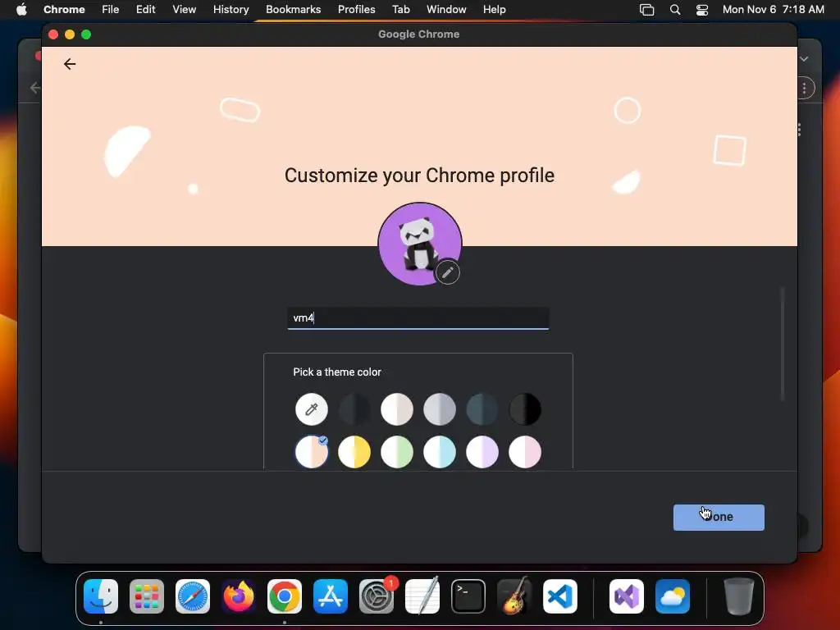
Task: Open GarageBand from the dock
Action: 514,596
